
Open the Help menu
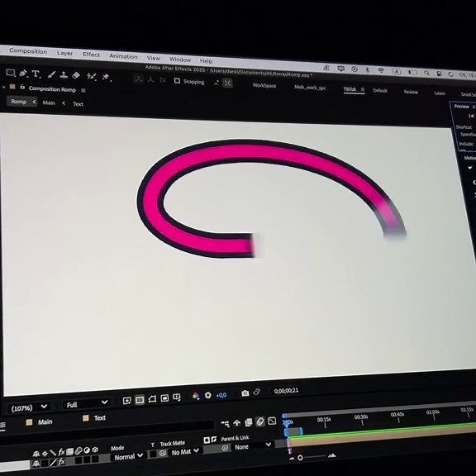[206, 60]
